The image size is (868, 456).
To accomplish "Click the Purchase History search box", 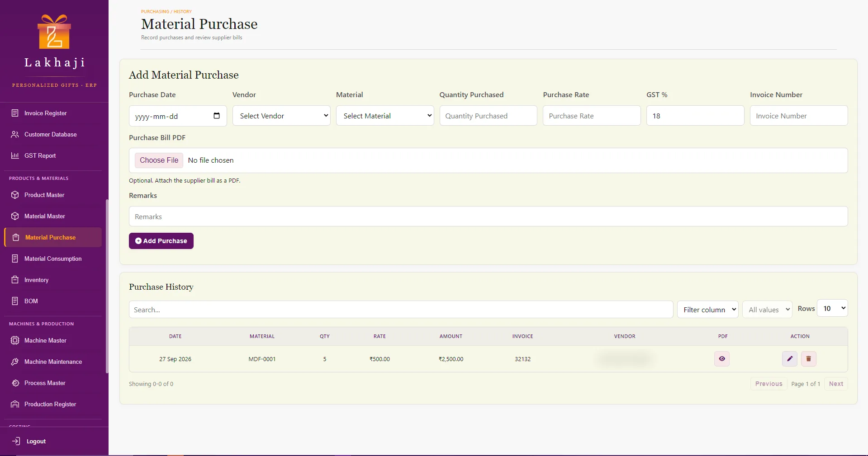I will (x=401, y=310).
